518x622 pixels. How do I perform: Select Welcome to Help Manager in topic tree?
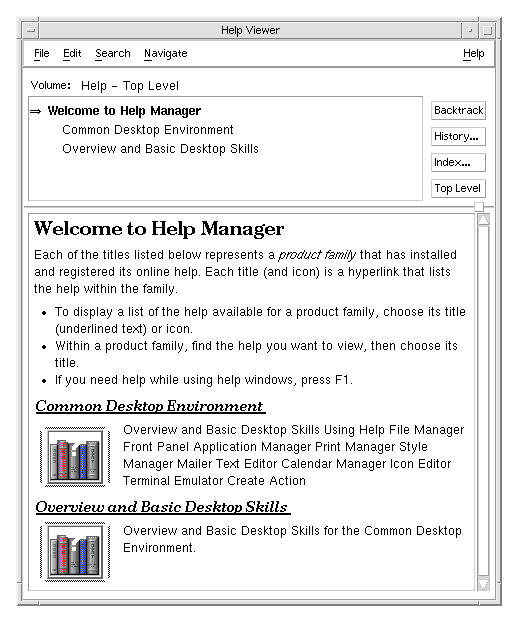[124, 111]
